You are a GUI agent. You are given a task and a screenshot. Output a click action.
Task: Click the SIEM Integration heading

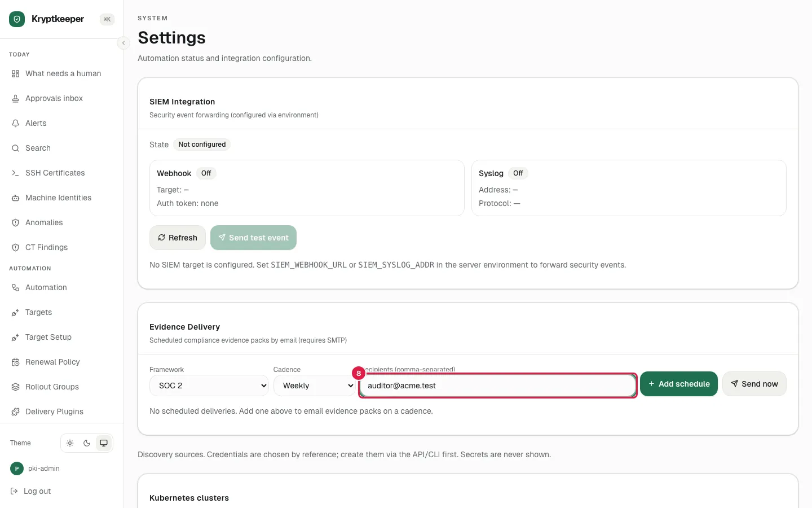(182, 102)
